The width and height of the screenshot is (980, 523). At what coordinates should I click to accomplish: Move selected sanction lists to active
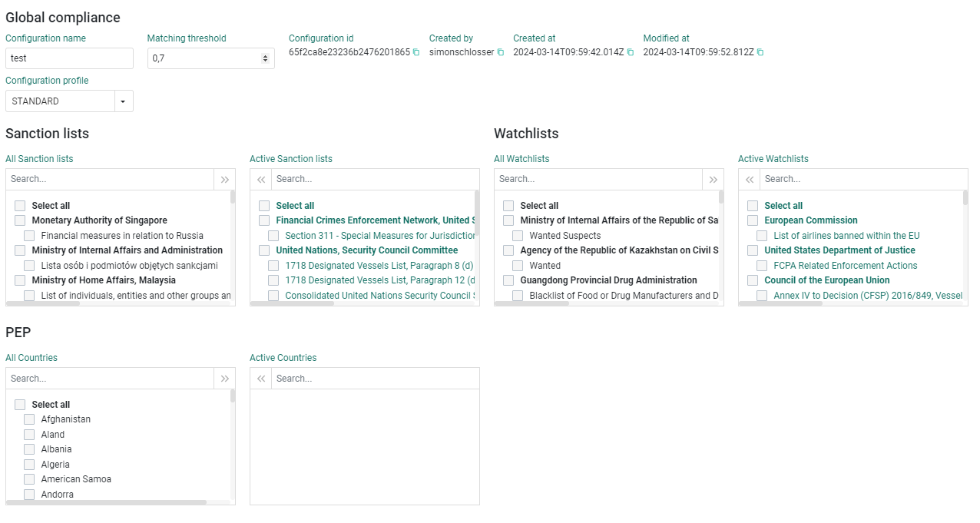[224, 179]
